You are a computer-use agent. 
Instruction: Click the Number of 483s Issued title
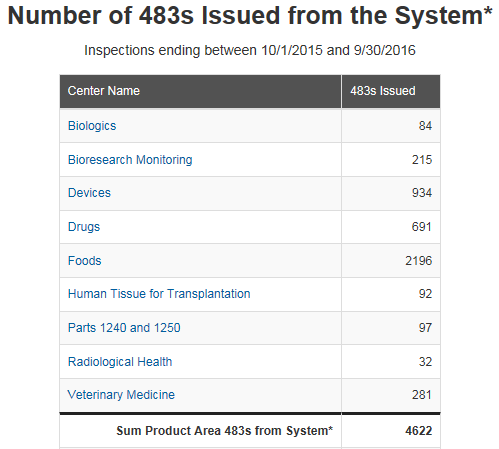tap(250, 16)
